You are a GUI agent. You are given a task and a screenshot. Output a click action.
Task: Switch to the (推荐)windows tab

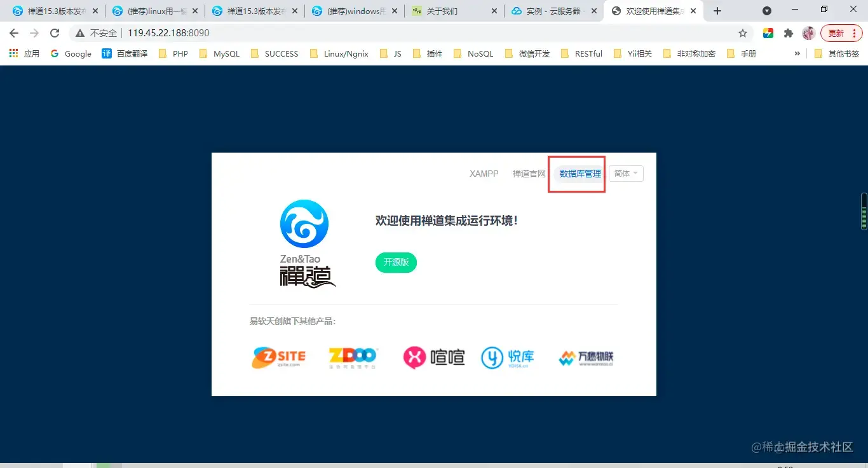(x=353, y=11)
